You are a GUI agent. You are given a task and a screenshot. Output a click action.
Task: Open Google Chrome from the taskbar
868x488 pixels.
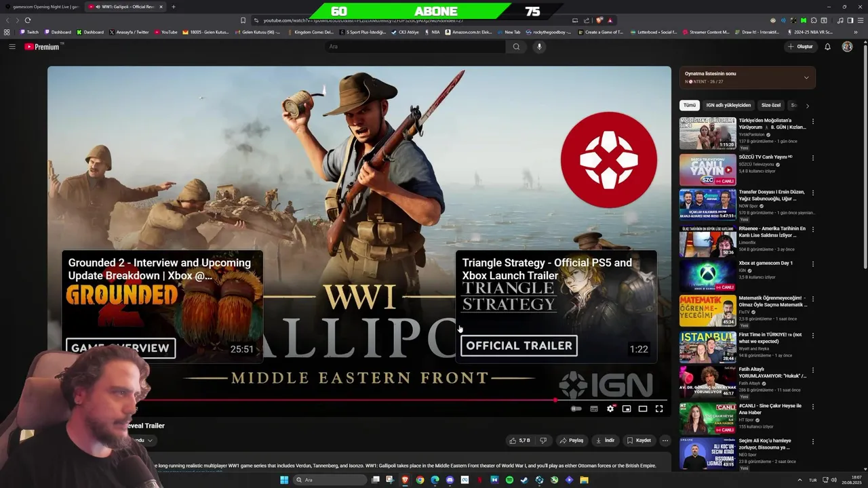[420, 480]
